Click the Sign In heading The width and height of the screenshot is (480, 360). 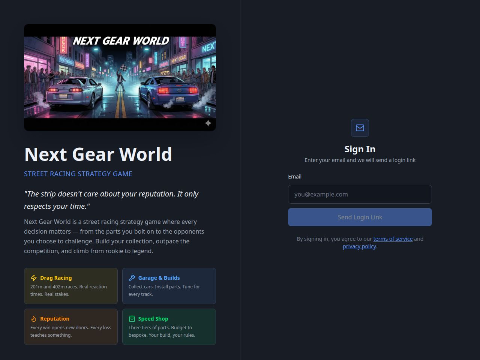[x=360, y=149]
